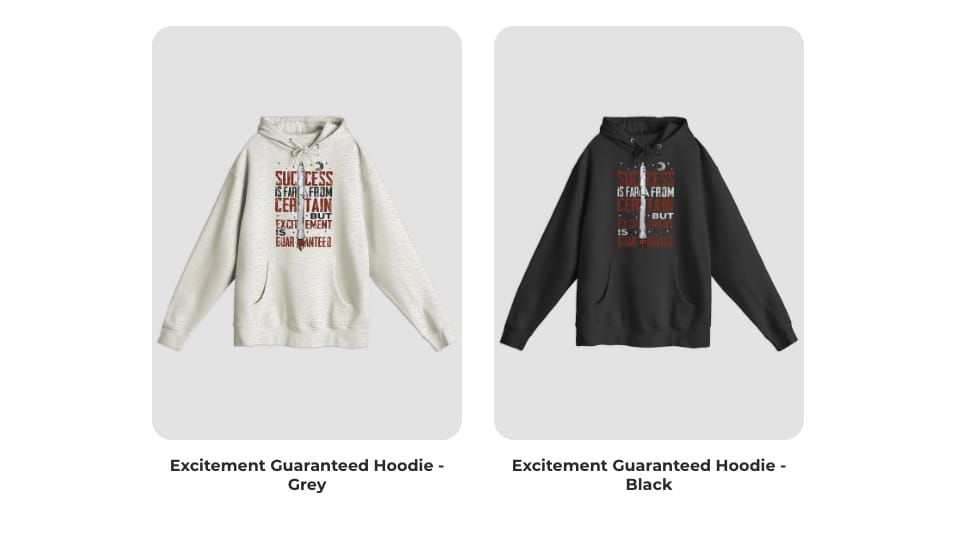Click the kangaroo pocket of the black hoodie
This screenshot has height=539, width=958.
pyautogui.click(x=646, y=288)
